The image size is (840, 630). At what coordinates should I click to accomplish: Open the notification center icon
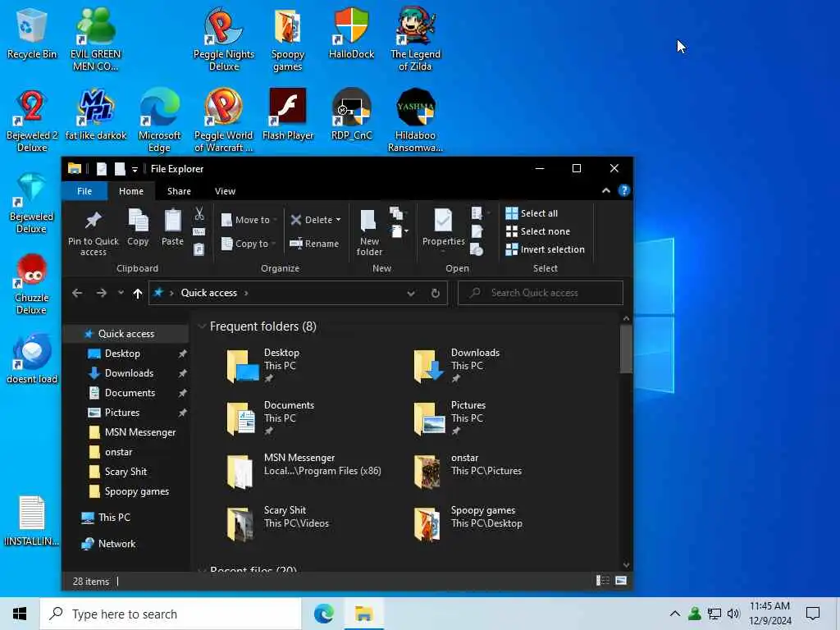(x=813, y=614)
